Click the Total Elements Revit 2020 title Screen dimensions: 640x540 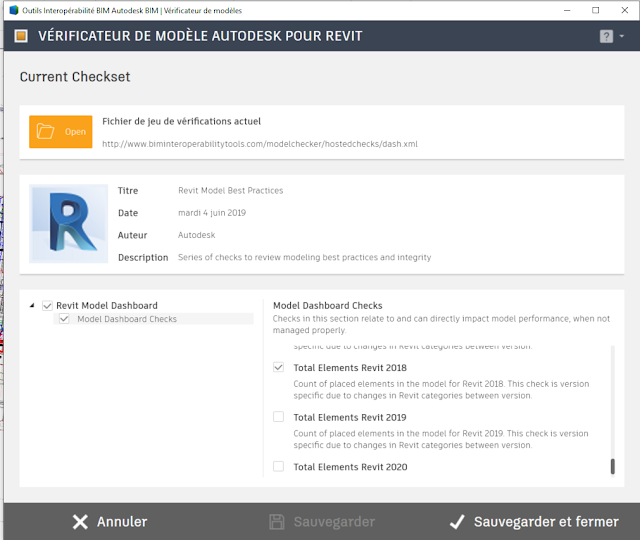[x=350, y=467]
